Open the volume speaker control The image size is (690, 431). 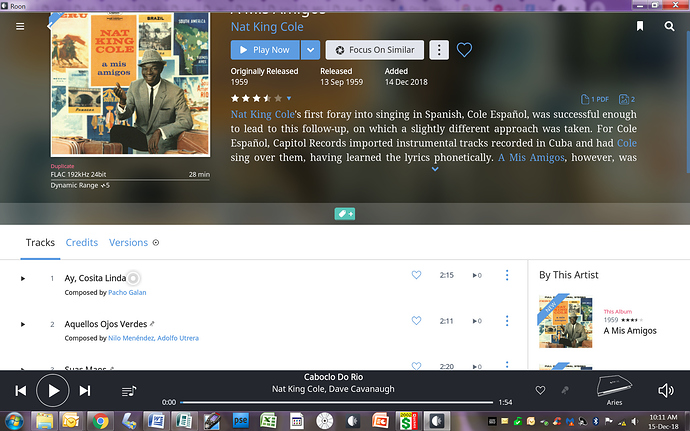(666, 390)
